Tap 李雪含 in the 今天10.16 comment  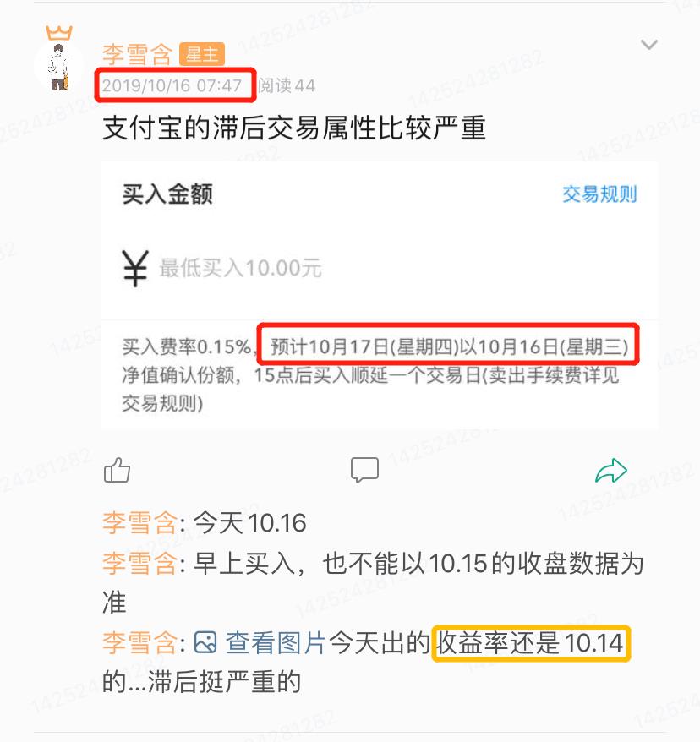[x=139, y=523]
